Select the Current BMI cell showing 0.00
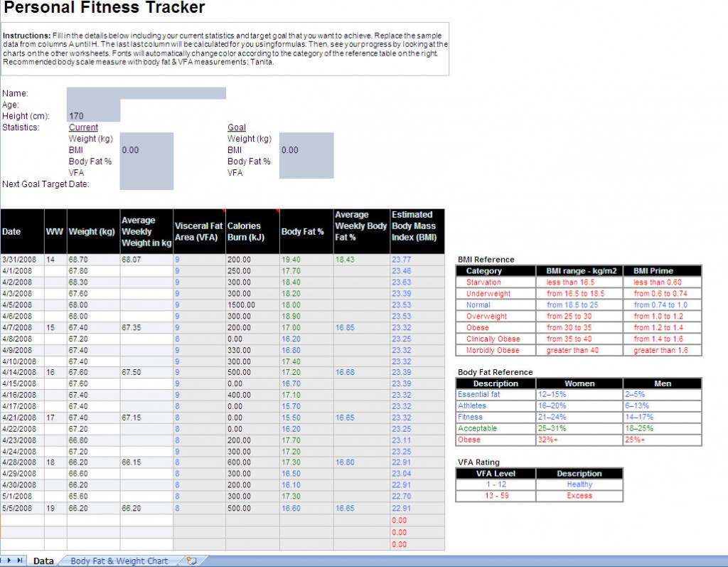Screen dimensions: 728x567 coord(146,149)
